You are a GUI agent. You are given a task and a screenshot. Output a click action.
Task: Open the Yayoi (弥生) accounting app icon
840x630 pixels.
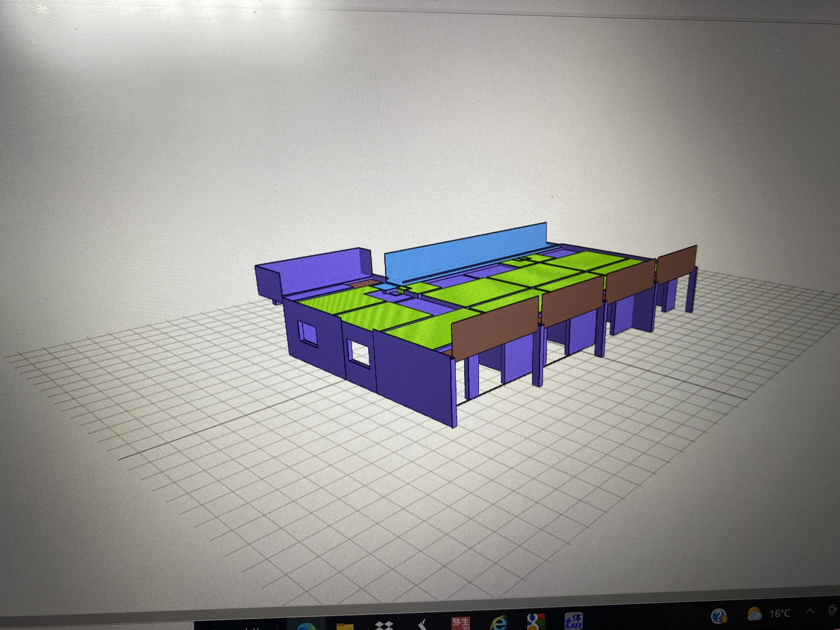click(x=460, y=623)
